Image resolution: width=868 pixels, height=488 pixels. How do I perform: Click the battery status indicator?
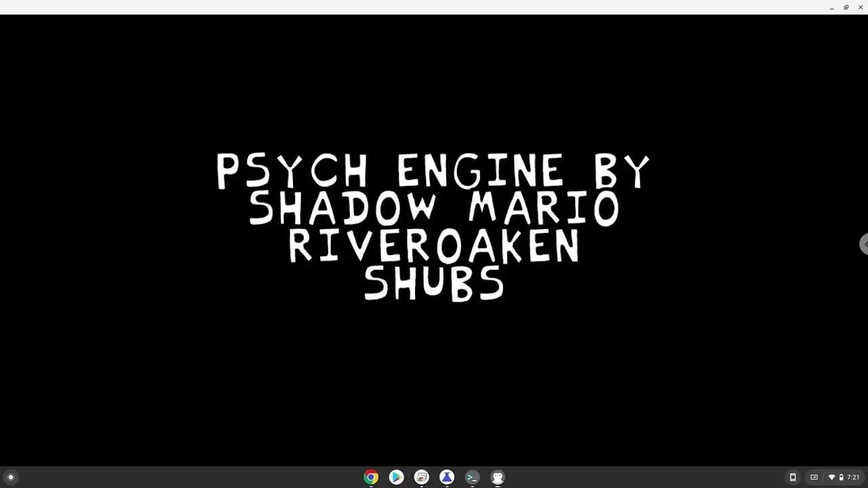[x=840, y=477]
